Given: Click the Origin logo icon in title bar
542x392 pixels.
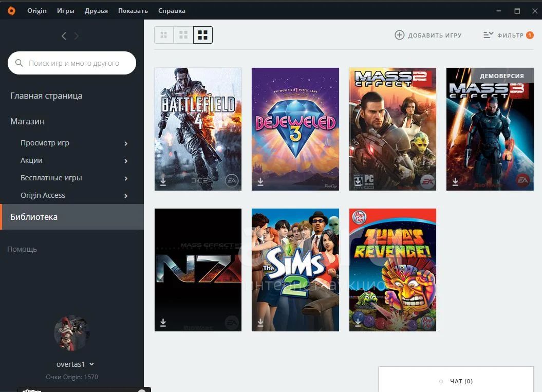Looking at the screenshot, I should tap(11, 11).
